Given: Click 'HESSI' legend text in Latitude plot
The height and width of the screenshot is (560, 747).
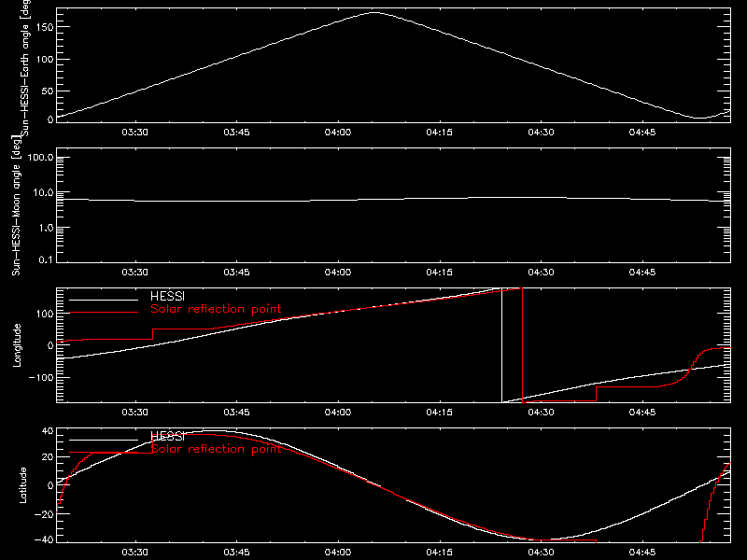Looking at the screenshot, I should [167, 436].
